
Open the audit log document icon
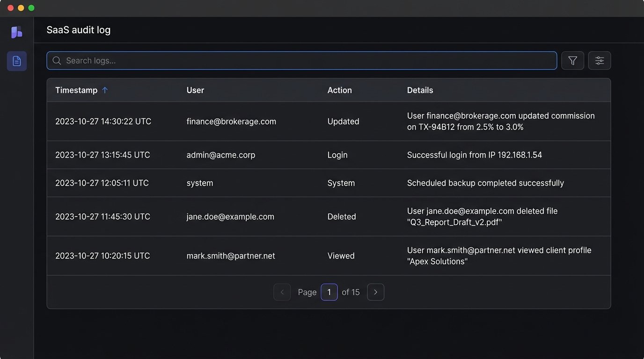pos(17,61)
